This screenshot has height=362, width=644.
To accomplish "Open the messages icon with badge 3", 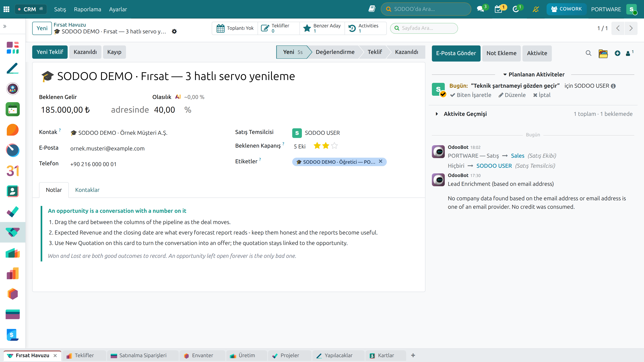I will click(x=481, y=9).
